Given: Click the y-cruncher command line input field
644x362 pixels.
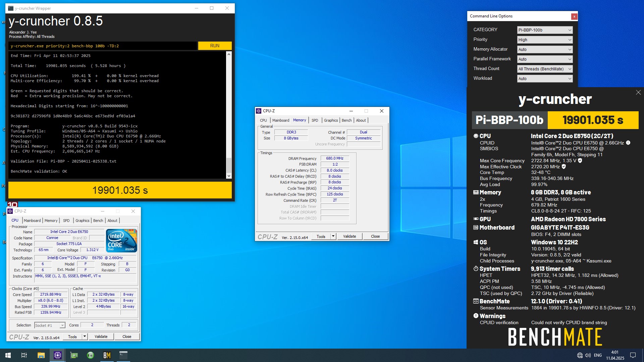Looking at the screenshot, I should coord(103,46).
